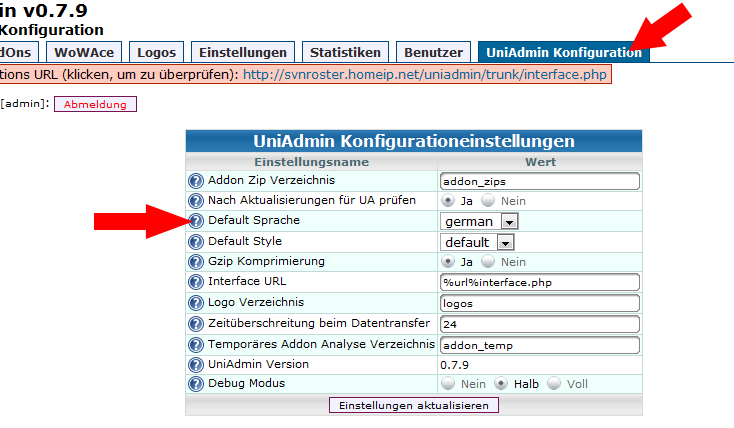This screenshot has width=734, height=428.
Task: Click help icon next to Logo Verzeichnis
Action: pyautogui.click(x=196, y=303)
